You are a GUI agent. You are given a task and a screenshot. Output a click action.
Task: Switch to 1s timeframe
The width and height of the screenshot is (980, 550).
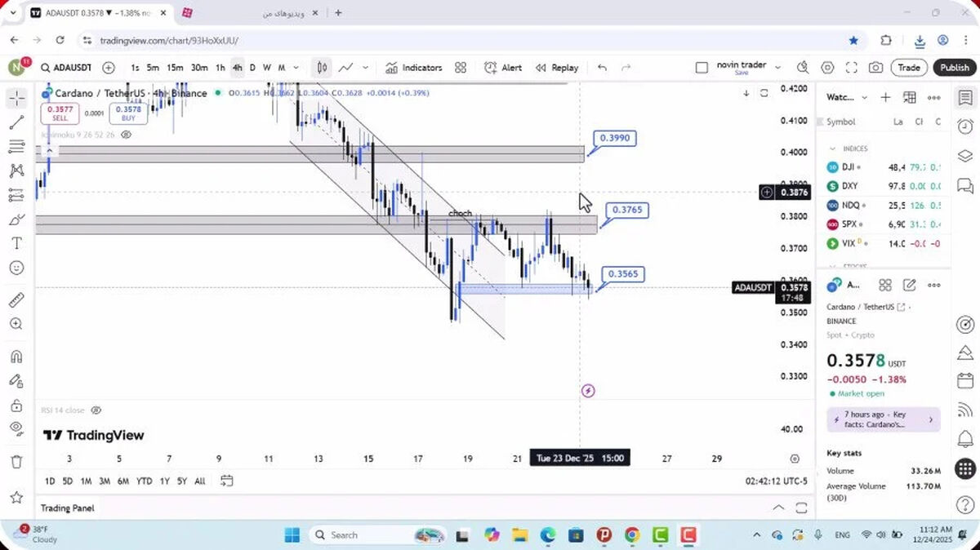coord(135,68)
